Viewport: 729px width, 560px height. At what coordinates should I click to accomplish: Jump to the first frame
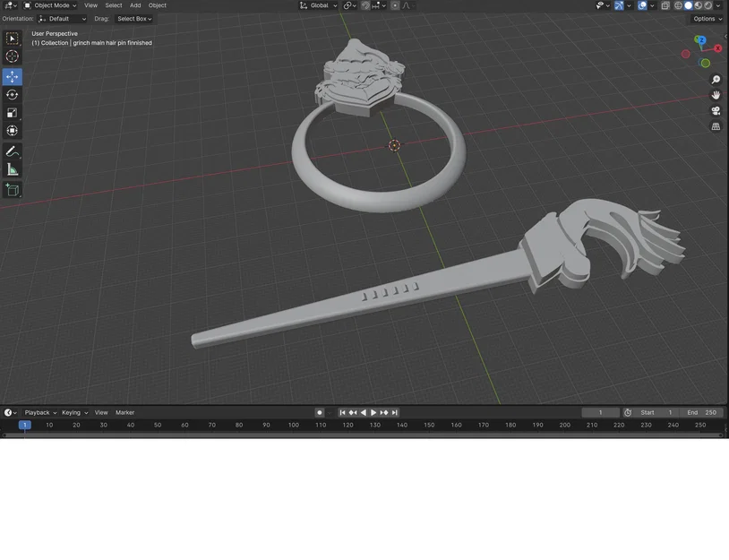point(342,412)
